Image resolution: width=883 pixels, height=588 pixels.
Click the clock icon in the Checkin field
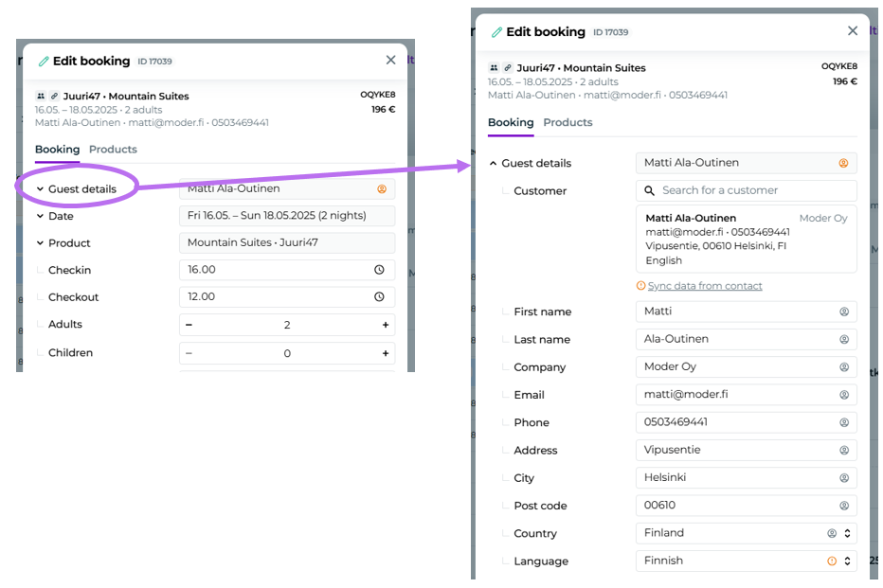pyautogui.click(x=379, y=270)
